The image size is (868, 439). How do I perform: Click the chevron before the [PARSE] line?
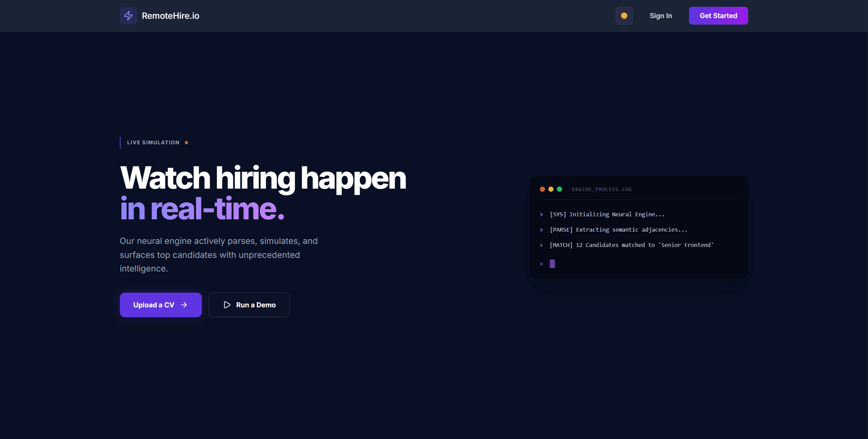[541, 230]
